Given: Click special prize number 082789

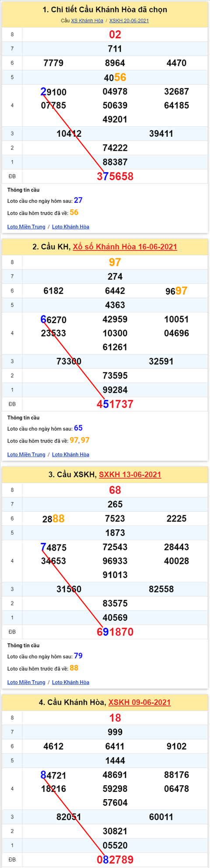Looking at the screenshot, I should (x=115, y=860).
